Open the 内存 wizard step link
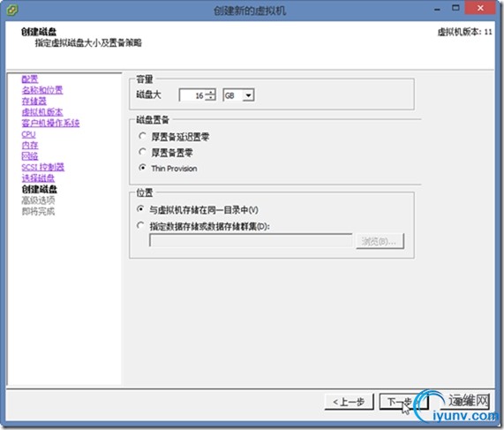This screenshot has height=430, width=504. point(30,145)
